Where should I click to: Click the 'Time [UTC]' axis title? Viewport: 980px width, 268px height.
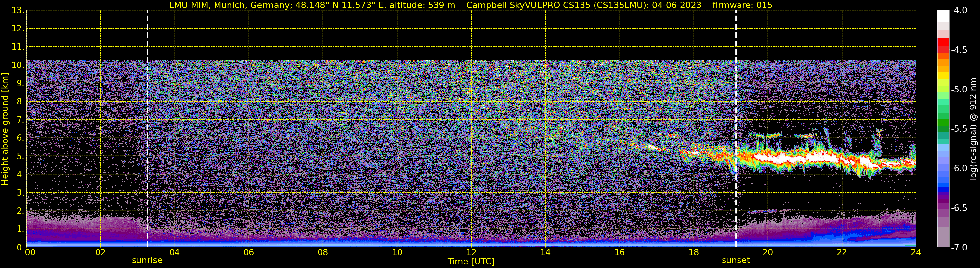[471, 262]
